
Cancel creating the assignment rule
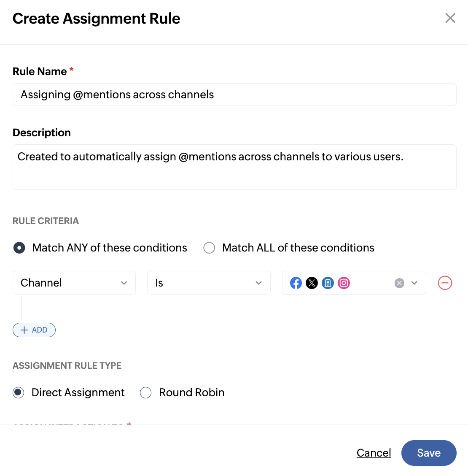point(374,453)
